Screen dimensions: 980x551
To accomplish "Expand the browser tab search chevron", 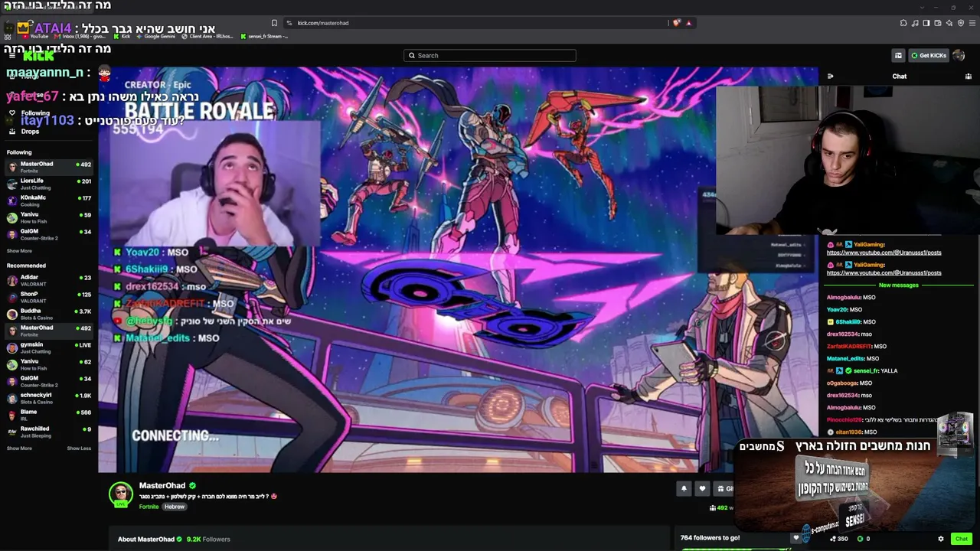I will (922, 7).
